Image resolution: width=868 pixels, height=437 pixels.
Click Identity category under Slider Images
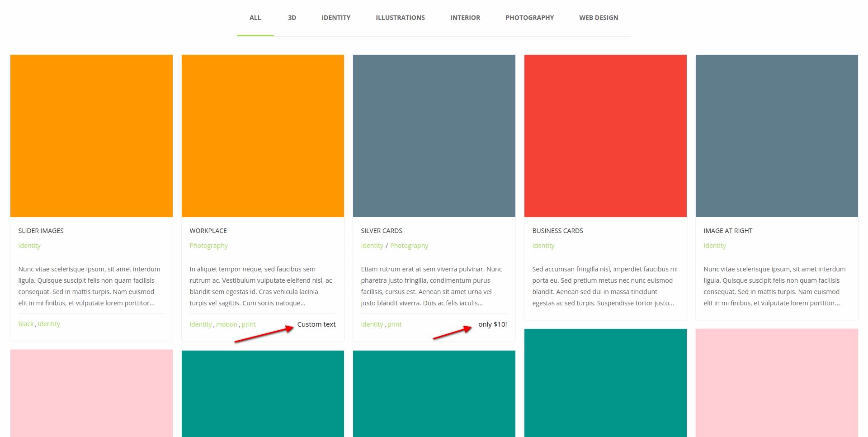[29, 246]
